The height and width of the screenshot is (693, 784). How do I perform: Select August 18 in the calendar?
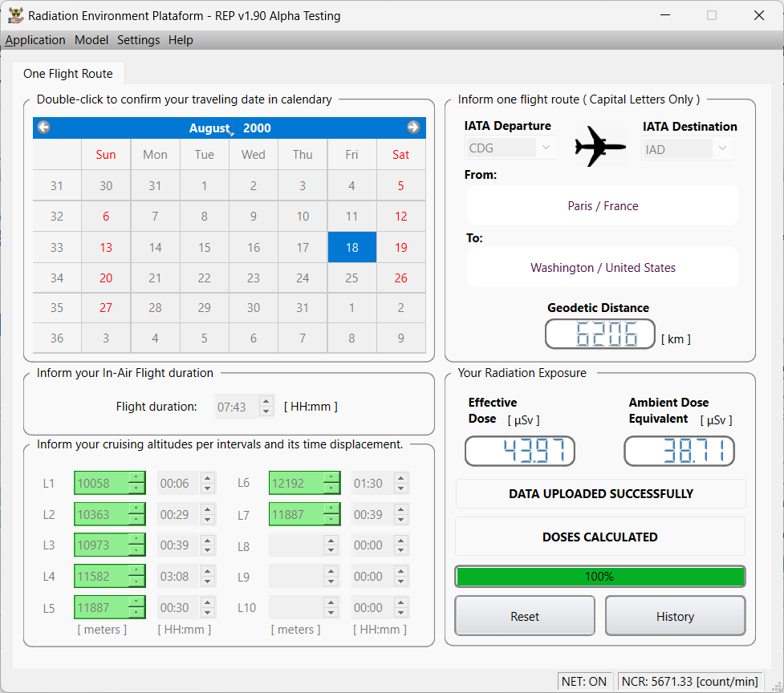pyautogui.click(x=351, y=247)
